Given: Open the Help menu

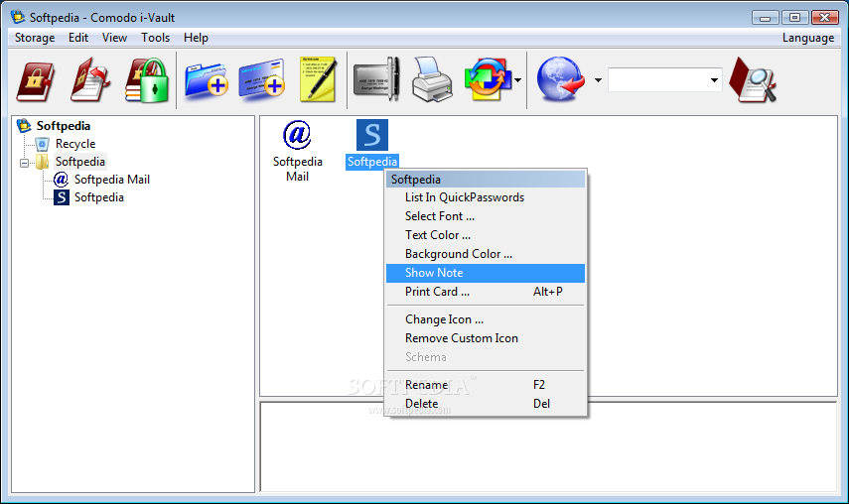Looking at the screenshot, I should [x=196, y=38].
